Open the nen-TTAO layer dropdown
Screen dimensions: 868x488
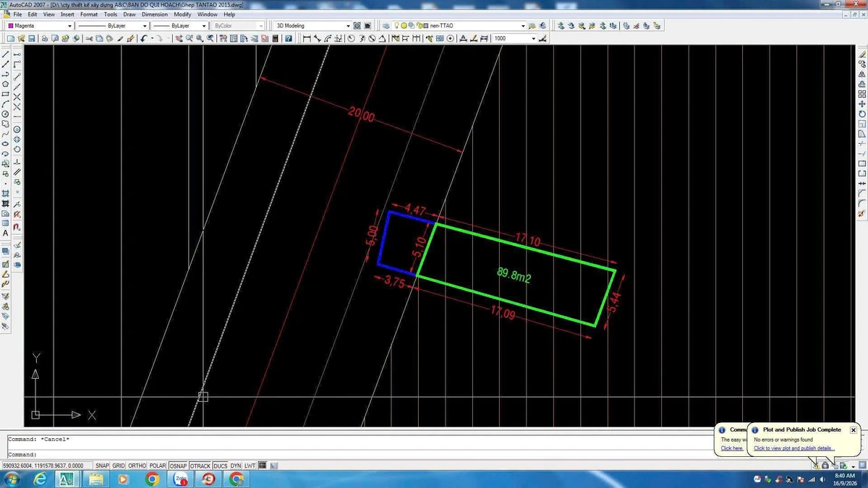coord(523,25)
